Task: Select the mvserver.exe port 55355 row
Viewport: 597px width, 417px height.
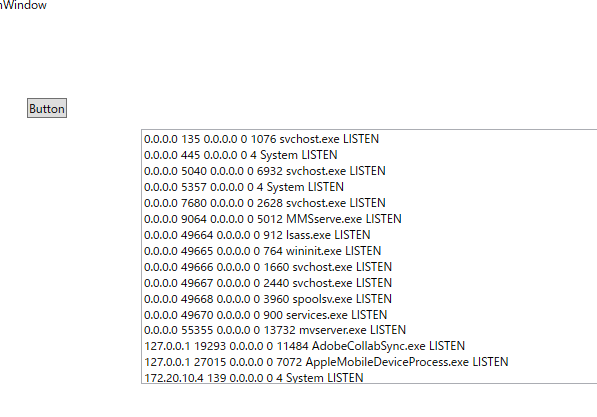Action: tap(369, 330)
